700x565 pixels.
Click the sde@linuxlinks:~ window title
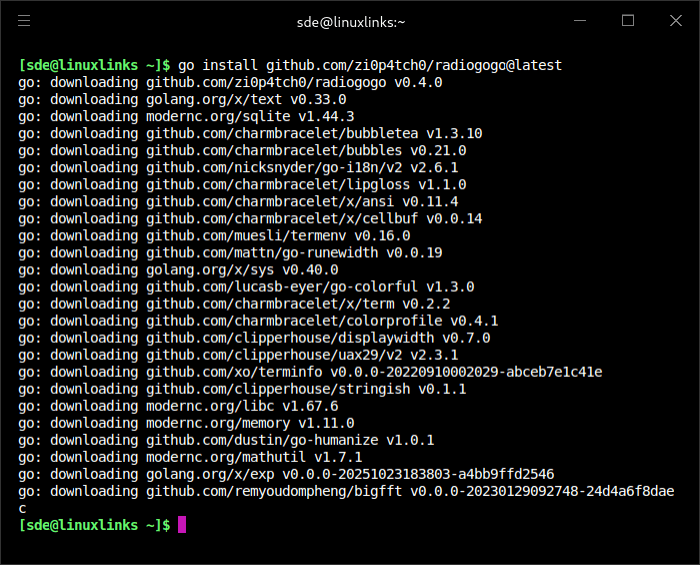click(x=350, y=21)
